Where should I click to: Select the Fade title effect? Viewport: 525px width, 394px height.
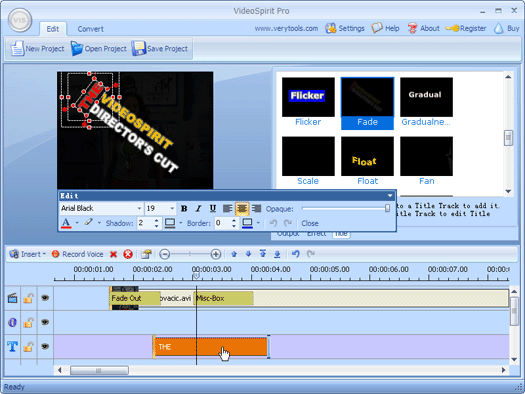coord(367,103)
